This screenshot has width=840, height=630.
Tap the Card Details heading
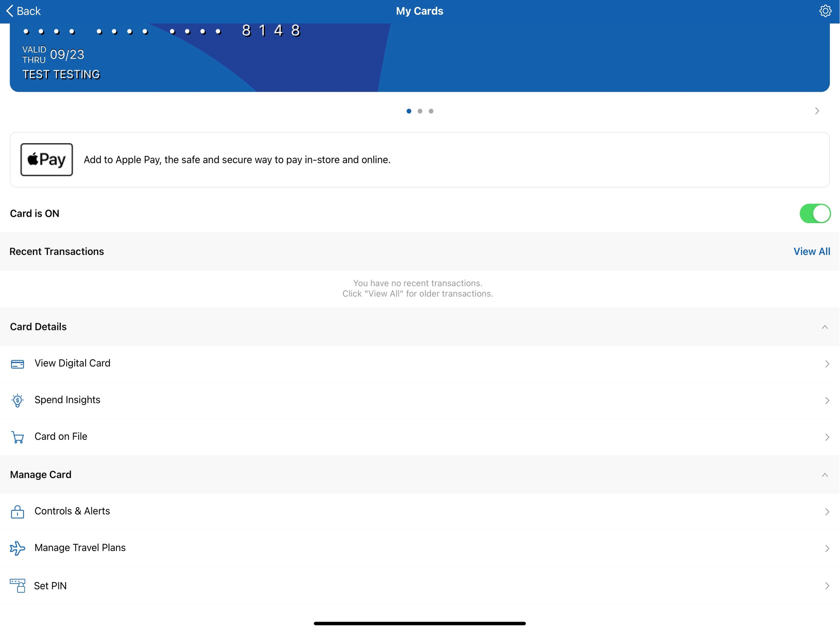point(38,326)
